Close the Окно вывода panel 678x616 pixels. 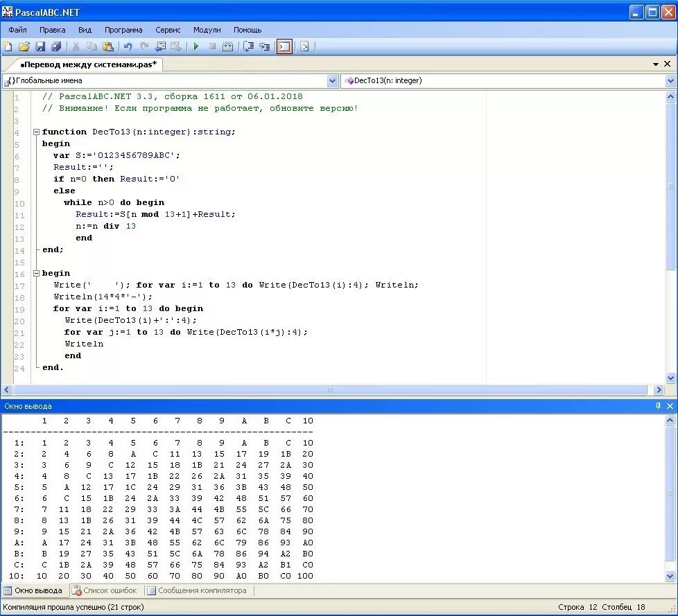pyautogui.click(x=670, y=406)
